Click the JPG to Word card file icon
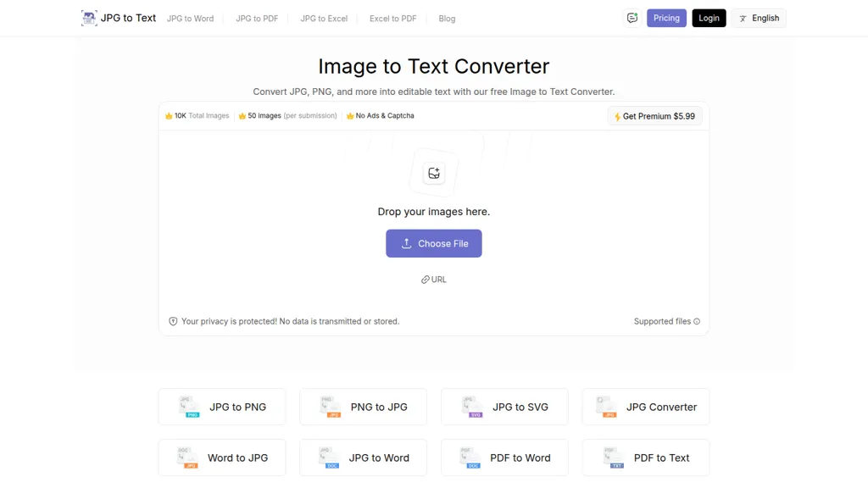 (x=329, y=458)
